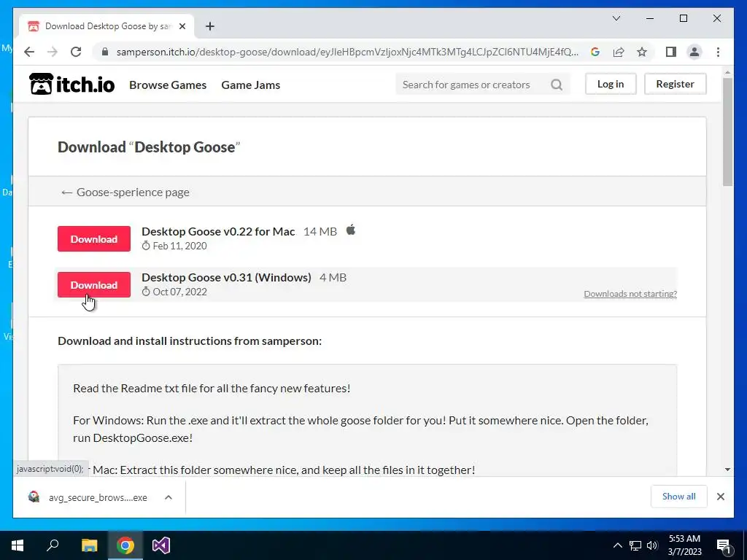Click the Desktop Goose v0.31 (Windows) title

pos(226,277)
